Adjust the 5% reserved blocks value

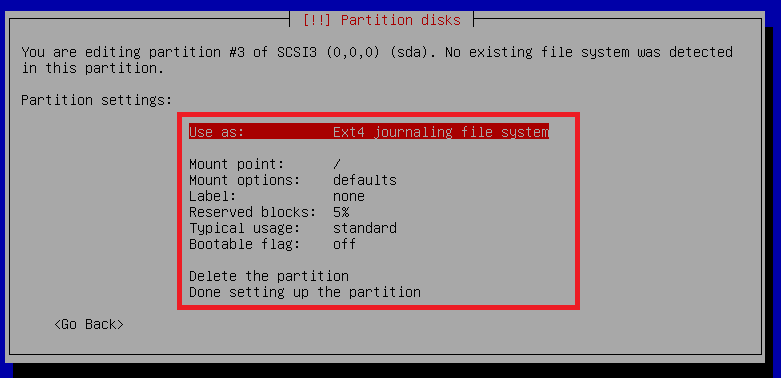[x=341, y=212]
